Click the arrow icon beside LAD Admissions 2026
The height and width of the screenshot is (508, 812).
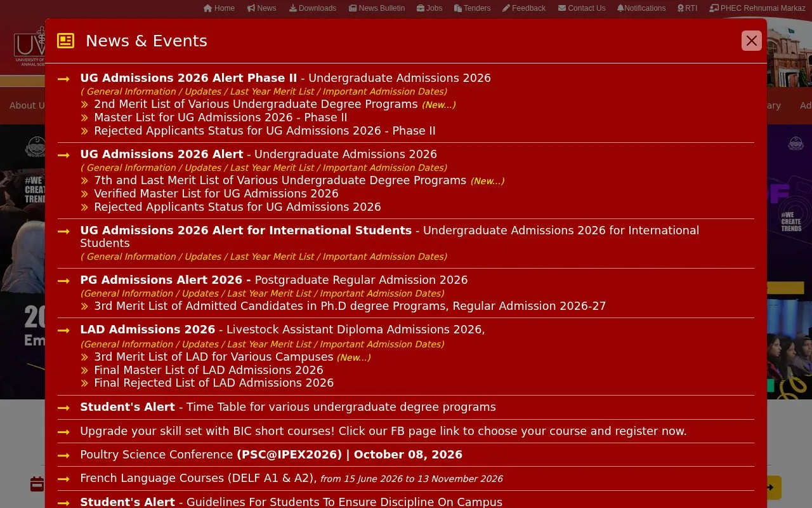point(63,330)
